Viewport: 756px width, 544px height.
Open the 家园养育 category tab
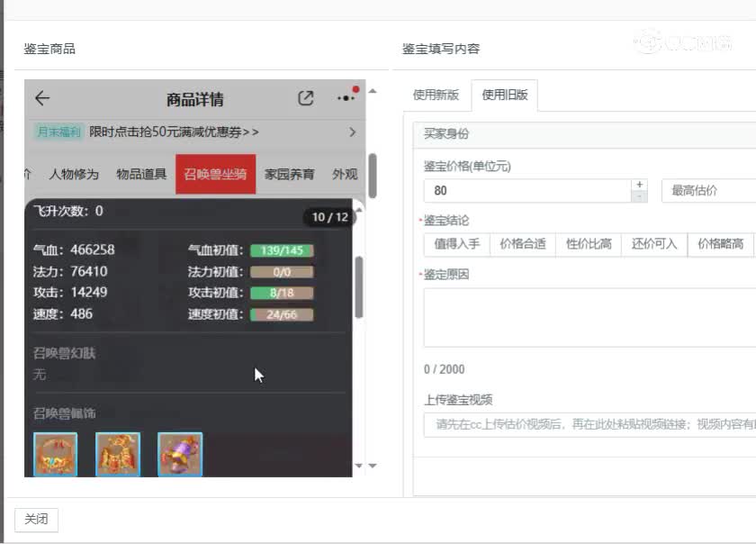(x=288, y=174)
